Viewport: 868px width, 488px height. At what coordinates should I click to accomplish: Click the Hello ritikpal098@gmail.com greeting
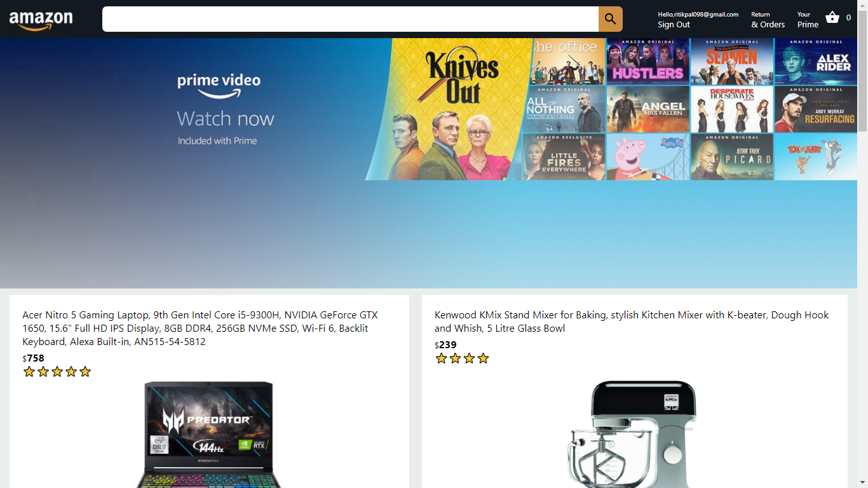pyautogui.click(x=698, y=14)
